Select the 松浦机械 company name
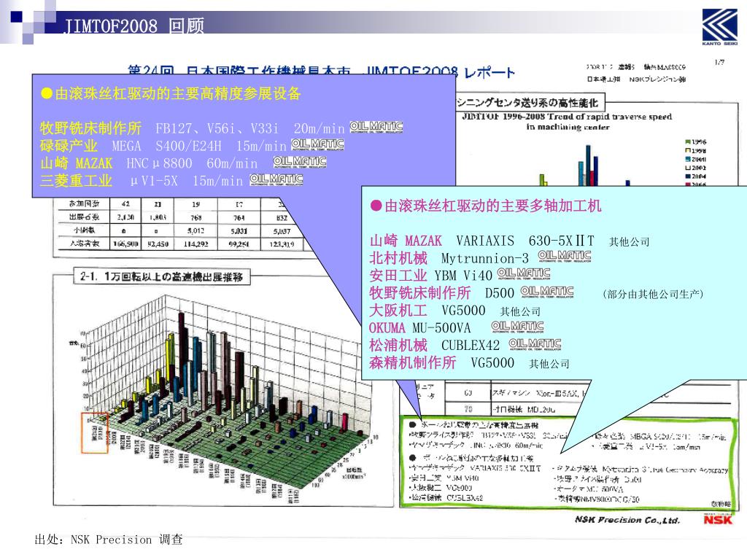 click(398, 345)
